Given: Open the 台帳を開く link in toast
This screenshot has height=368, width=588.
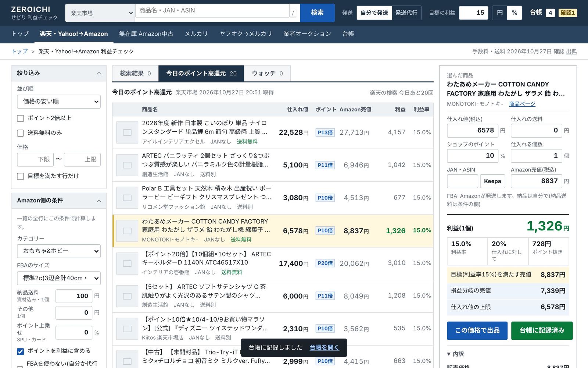Looking at the screenshot, I should coord(324,347).
